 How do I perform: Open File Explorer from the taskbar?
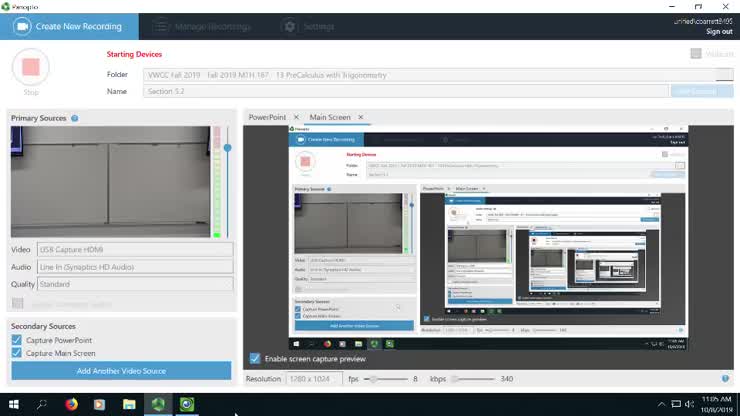tap(129, 404)
